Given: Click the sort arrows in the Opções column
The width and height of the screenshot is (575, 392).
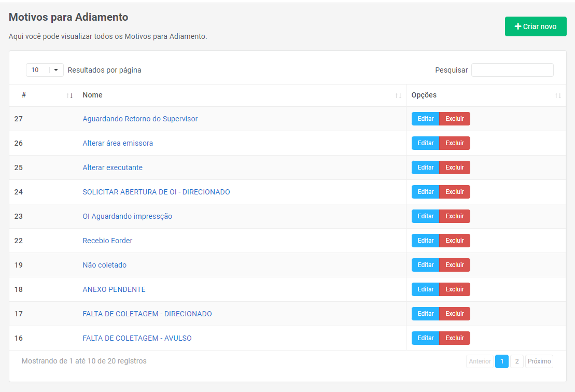Looking at the screenshot, I should click(x=558, y=95).
